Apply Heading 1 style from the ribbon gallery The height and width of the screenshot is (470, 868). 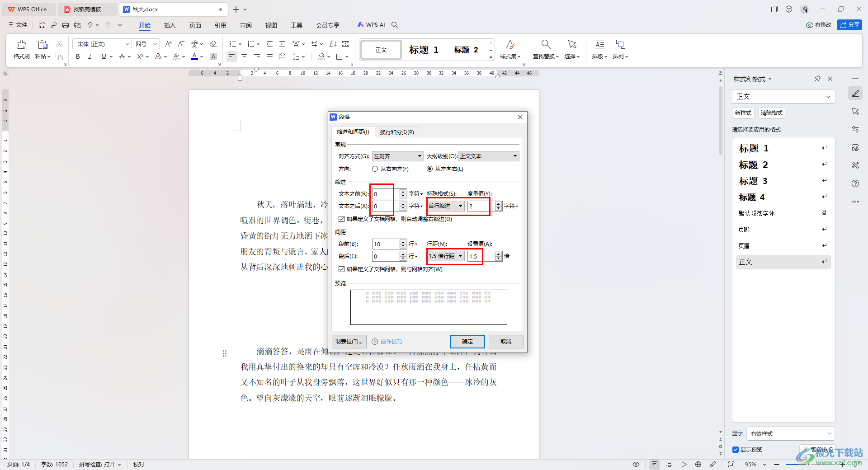coord(424,50)
